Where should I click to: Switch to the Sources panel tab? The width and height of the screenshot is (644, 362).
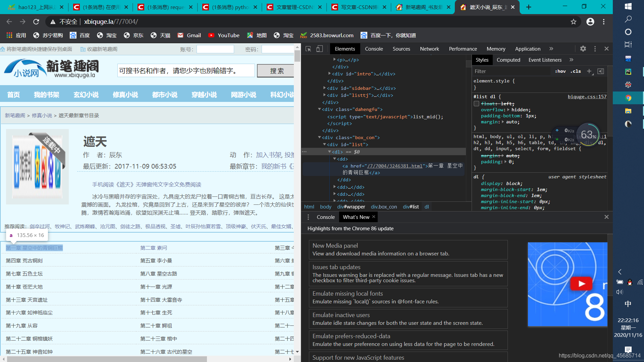coord(401,49)
